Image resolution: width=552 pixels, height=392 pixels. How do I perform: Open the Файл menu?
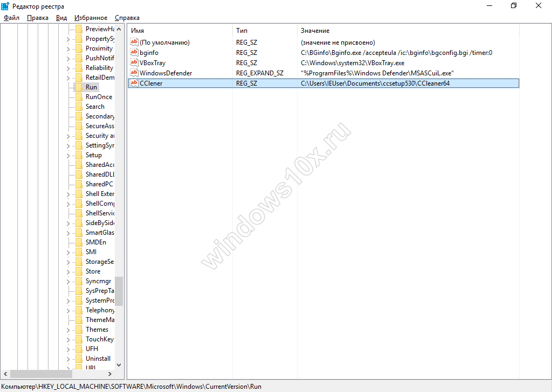(x=12, y=18)
